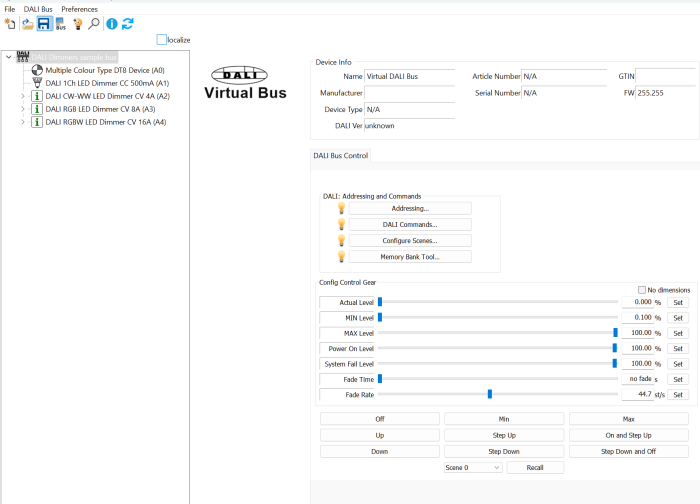Click the blue info toolbar icon
This screenshot has height=504, width=700.
(x=112, y=24)
